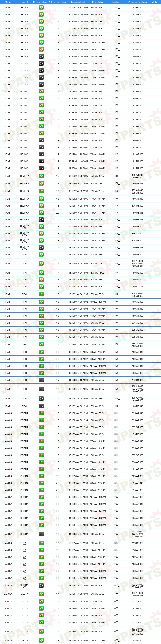
Task: Click the petrol icon for Dedra 130kW / 177KM
Action: click(x=41, y=511)
